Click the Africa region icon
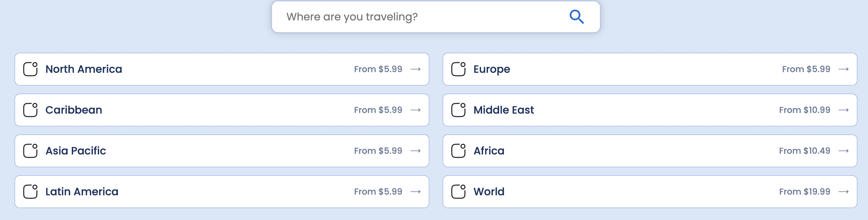This screenshot has height=220, width=868. click(458, 151)
